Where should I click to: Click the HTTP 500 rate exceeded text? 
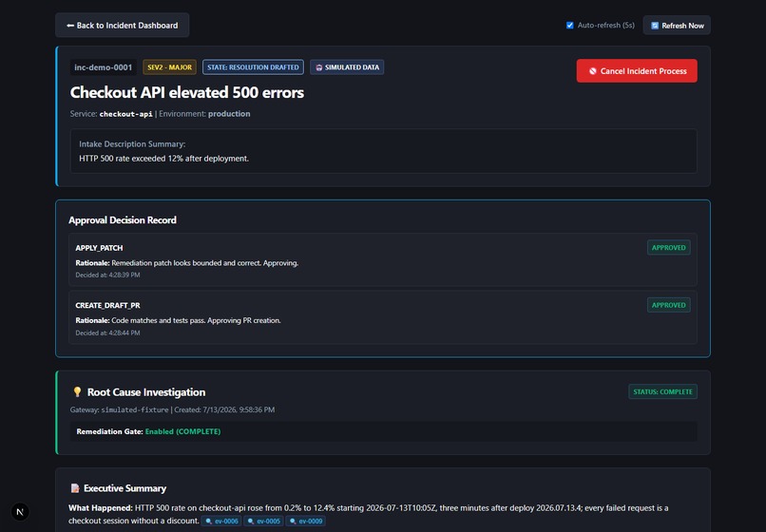pos(164,159)
